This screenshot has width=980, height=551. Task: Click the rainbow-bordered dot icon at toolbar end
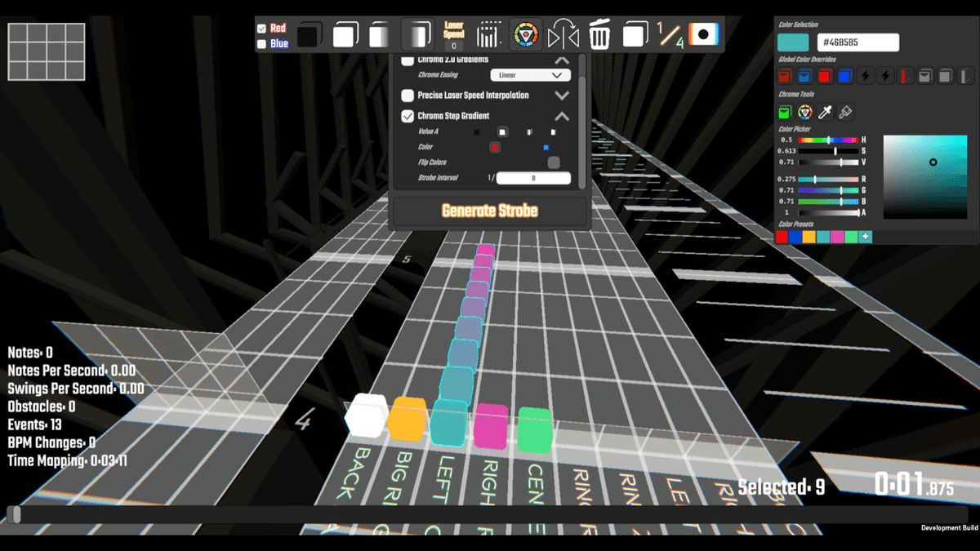704,35
